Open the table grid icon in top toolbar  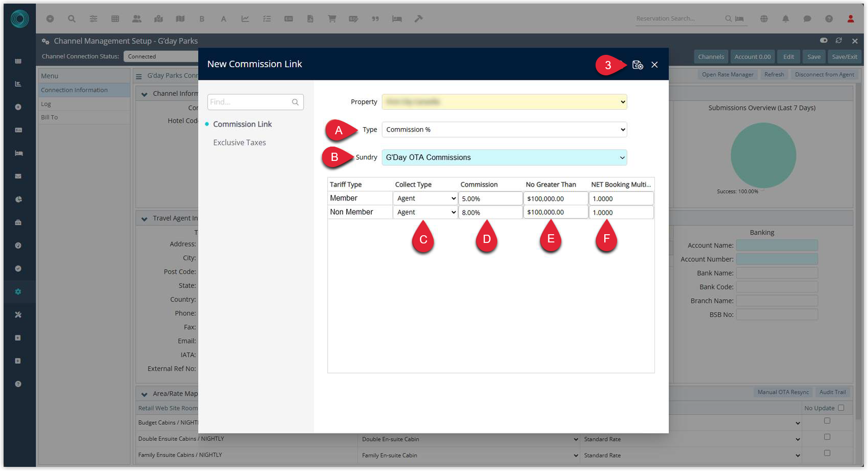click(115, 18)
